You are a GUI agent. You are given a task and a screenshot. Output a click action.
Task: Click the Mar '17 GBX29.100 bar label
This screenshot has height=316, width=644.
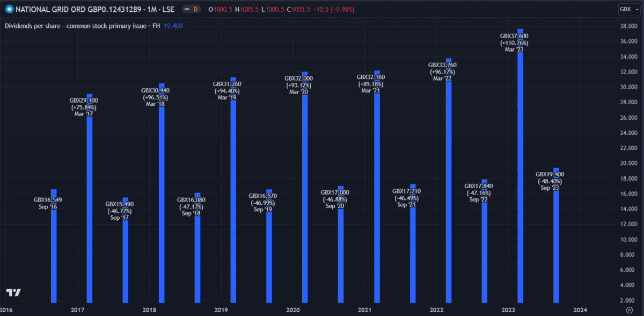(x=84, y=107)
